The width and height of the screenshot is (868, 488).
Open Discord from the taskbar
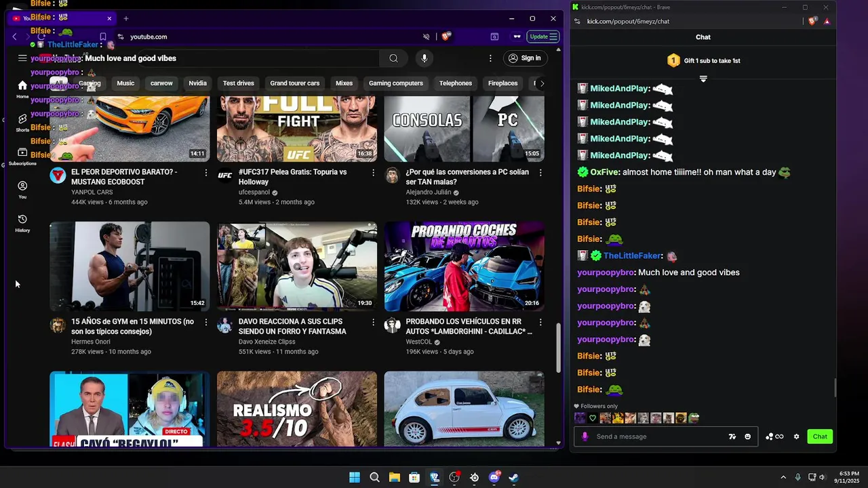tap(494, 477)
